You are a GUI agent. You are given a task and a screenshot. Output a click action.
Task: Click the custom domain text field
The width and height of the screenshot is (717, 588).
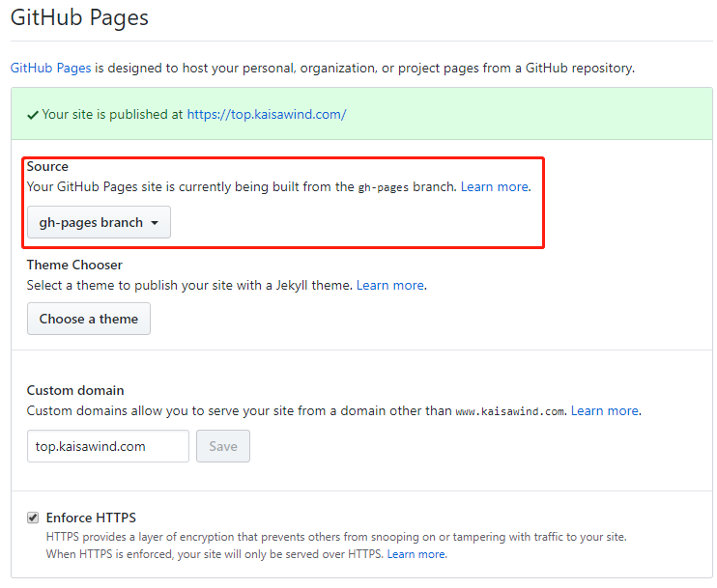(107, 446)
